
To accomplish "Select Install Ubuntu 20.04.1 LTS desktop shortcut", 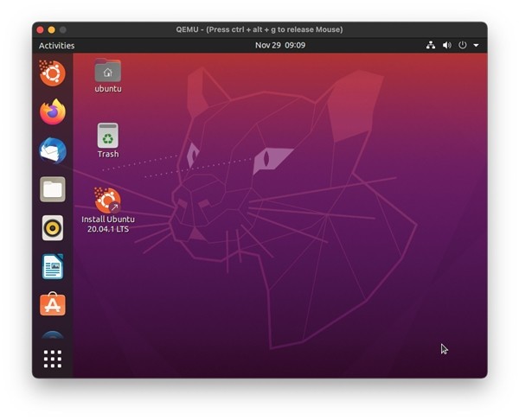I will pos(108,210).
